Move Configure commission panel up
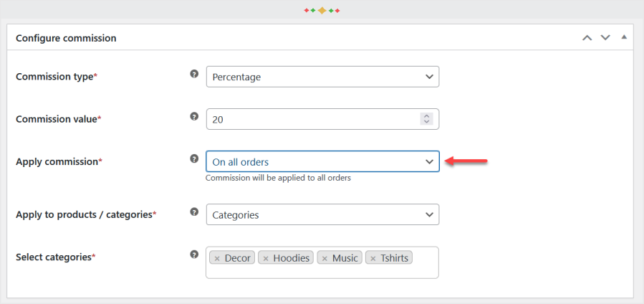The image size is (644, 304). tap(587, 38)
